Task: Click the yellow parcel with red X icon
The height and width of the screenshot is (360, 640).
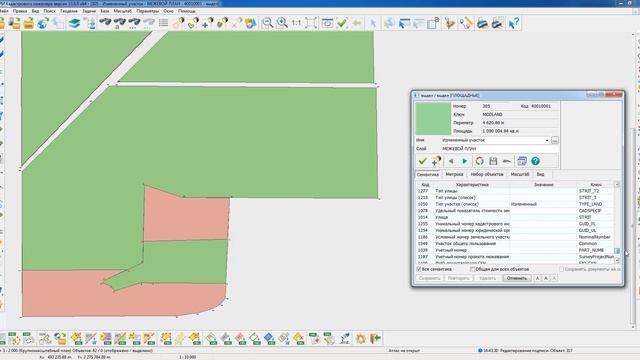Action: [x=298, y=338]
